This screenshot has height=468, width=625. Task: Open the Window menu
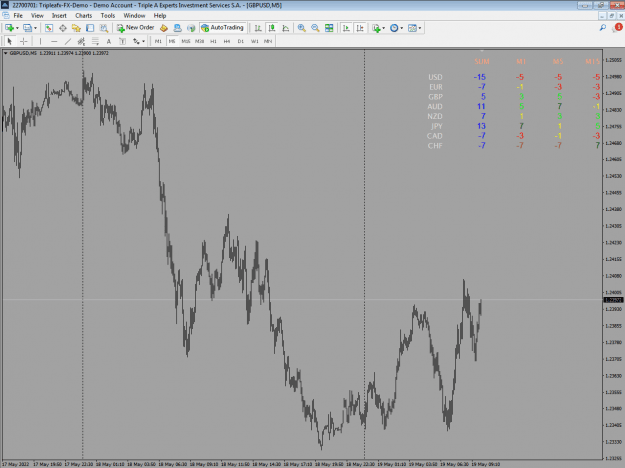click(x=134, y=16)
